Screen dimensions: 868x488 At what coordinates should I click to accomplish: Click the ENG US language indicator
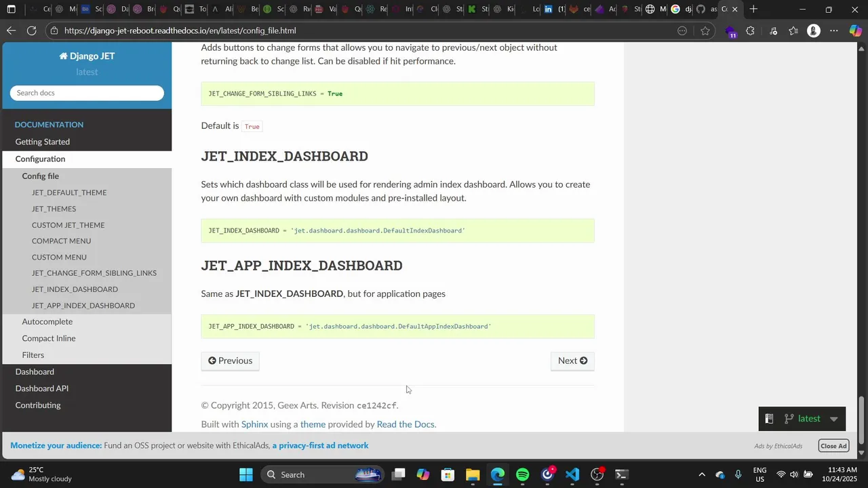coord(760,474)
